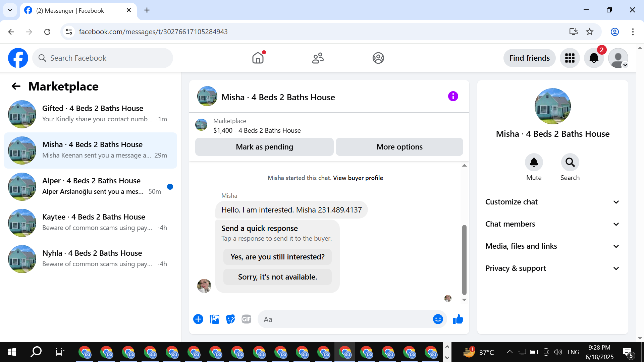Switch to the Messenger Facebook browser tab
Image resolution: width=644 pixels, height=362 pixels.
[x=78, y=10]
